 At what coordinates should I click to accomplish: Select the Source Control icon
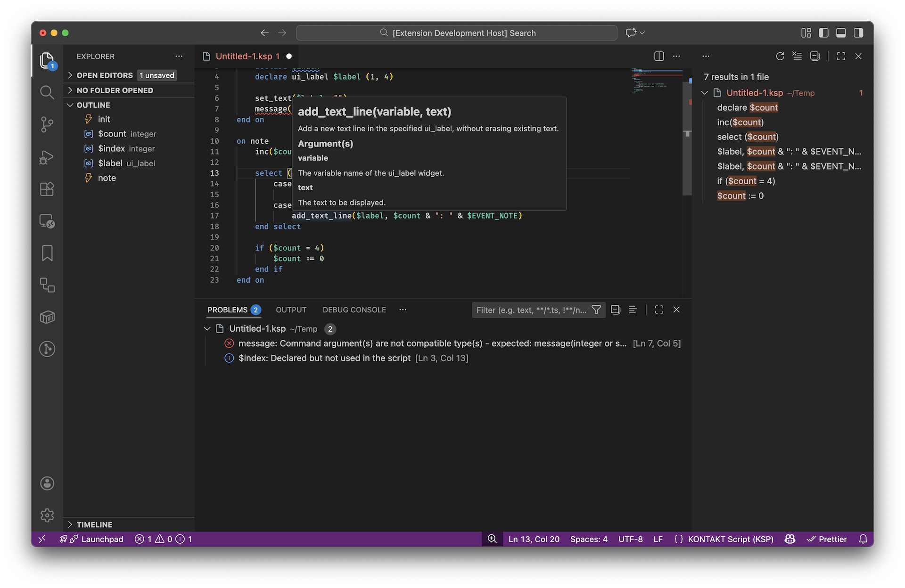[47, 124]
